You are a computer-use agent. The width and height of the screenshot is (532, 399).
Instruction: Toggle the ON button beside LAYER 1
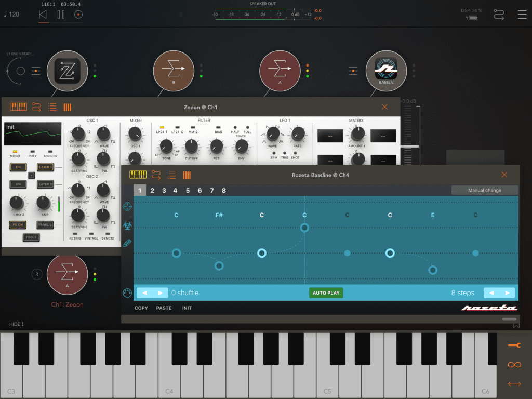18,167
